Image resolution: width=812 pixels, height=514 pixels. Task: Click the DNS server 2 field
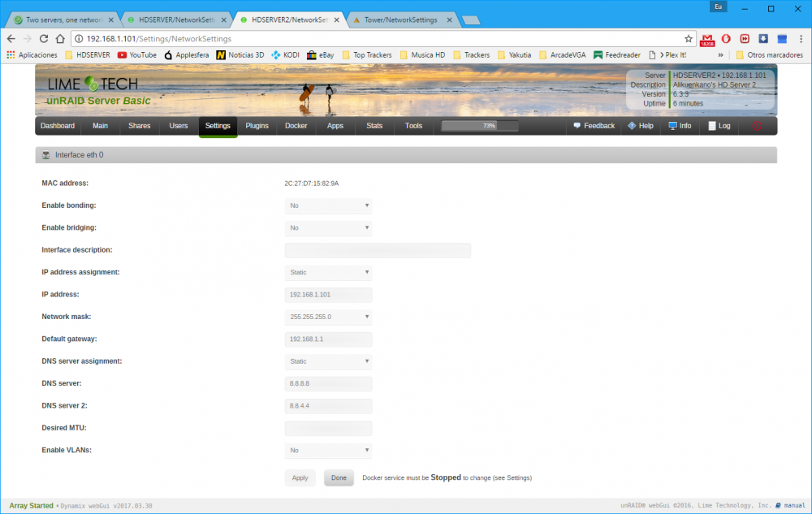click(328, 406)
